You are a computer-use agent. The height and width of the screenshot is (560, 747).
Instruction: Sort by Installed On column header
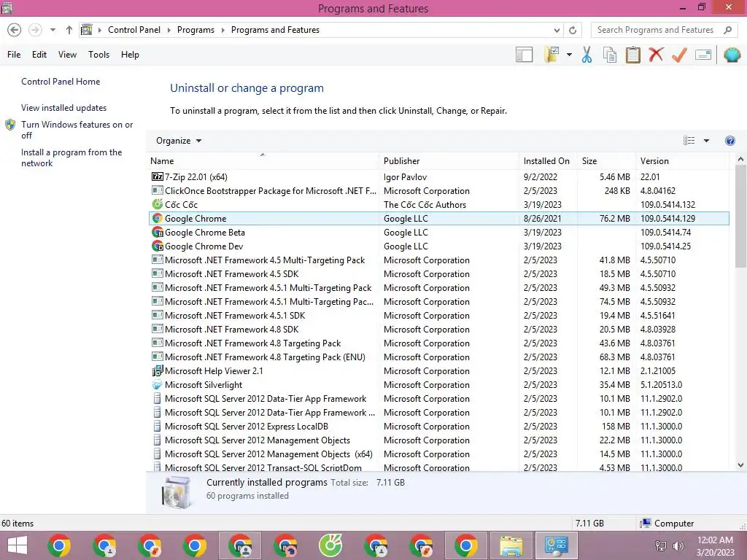coord(546,161)
